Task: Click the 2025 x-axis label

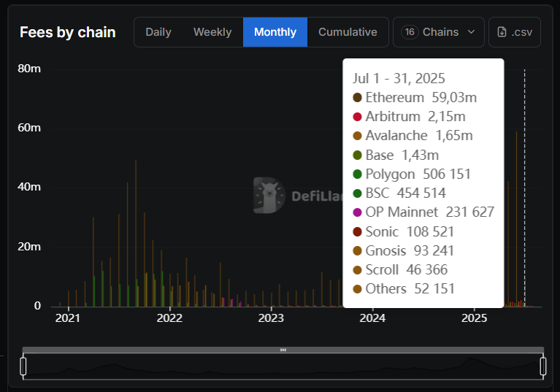Action: click(475, 318)
